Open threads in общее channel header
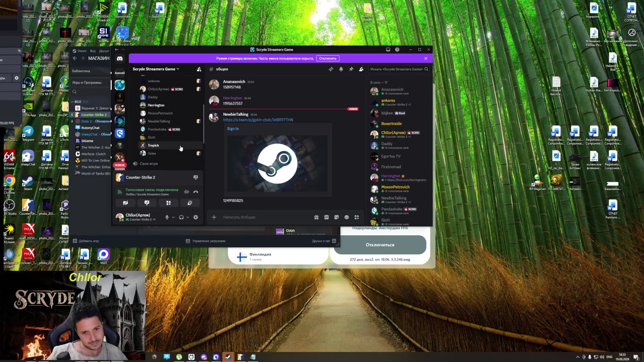 point(331,69)
